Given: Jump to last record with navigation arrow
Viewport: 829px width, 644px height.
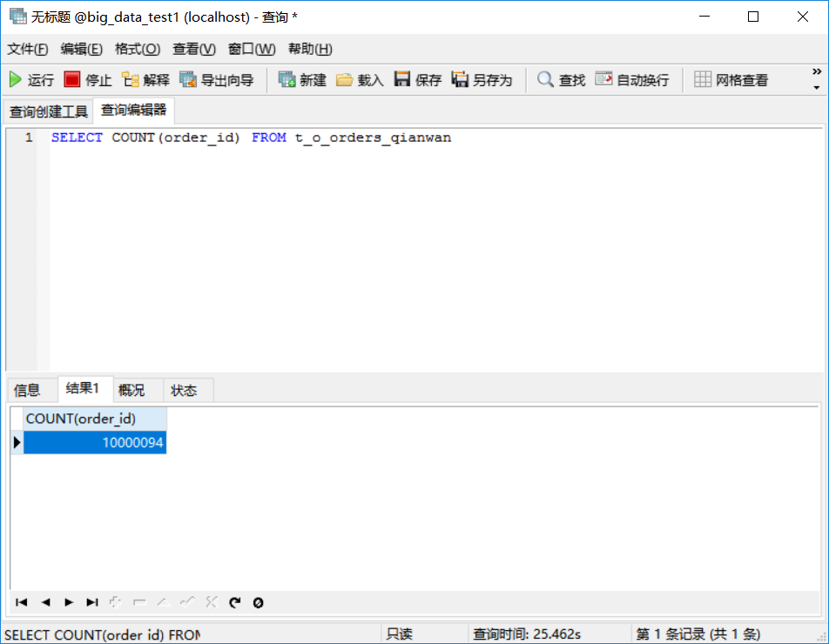Looking at the screenshot, I should click(x=91, y=601).
